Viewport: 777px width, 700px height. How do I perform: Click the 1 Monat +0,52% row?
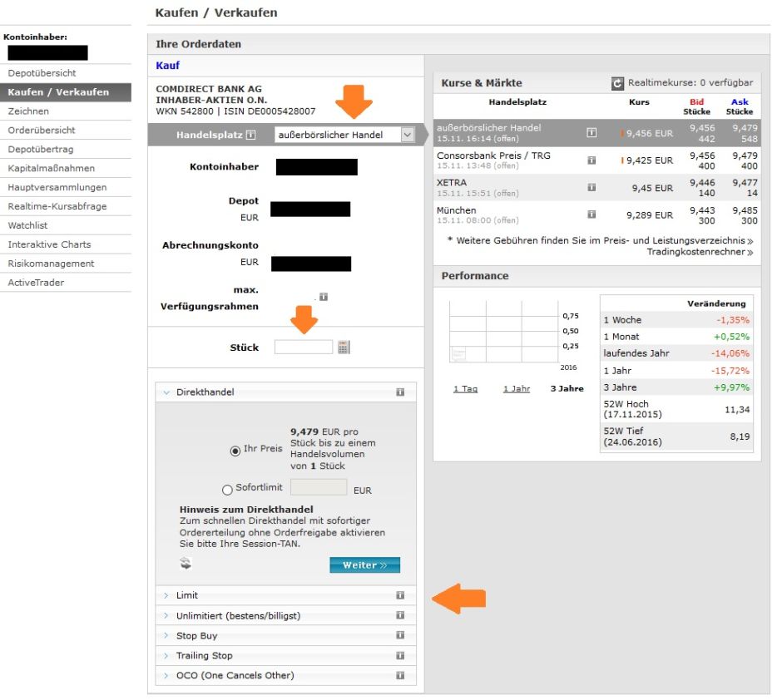[676, 337]
